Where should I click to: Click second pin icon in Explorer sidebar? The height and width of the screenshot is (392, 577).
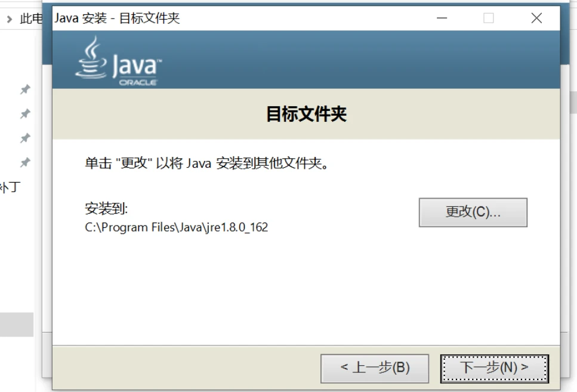tap(24, 114)
